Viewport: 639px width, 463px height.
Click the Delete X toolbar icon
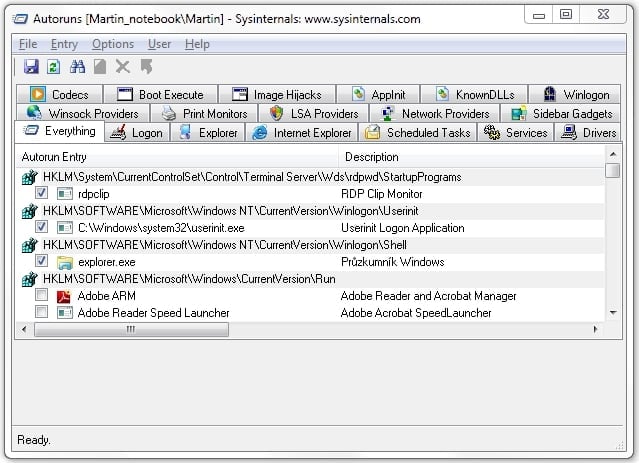(123, 66)
